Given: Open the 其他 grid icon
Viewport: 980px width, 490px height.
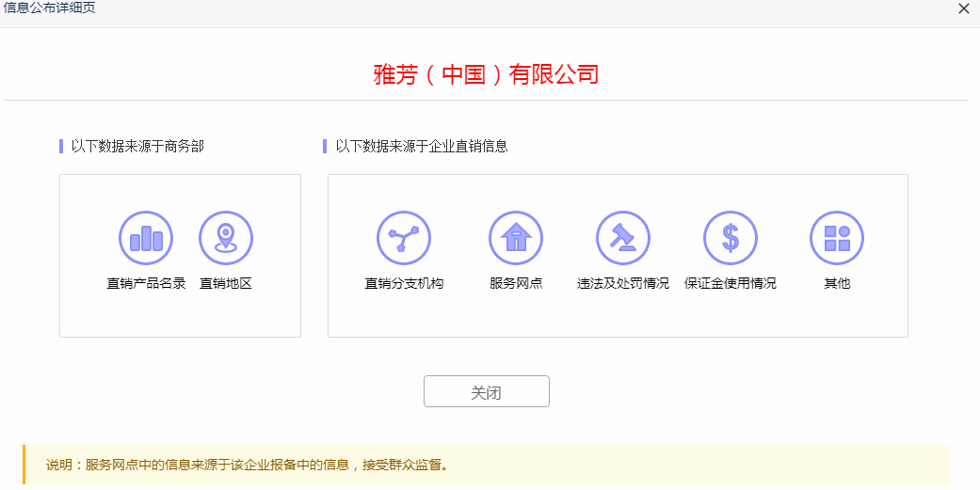Looking at the screenshot, I should 837,238.
